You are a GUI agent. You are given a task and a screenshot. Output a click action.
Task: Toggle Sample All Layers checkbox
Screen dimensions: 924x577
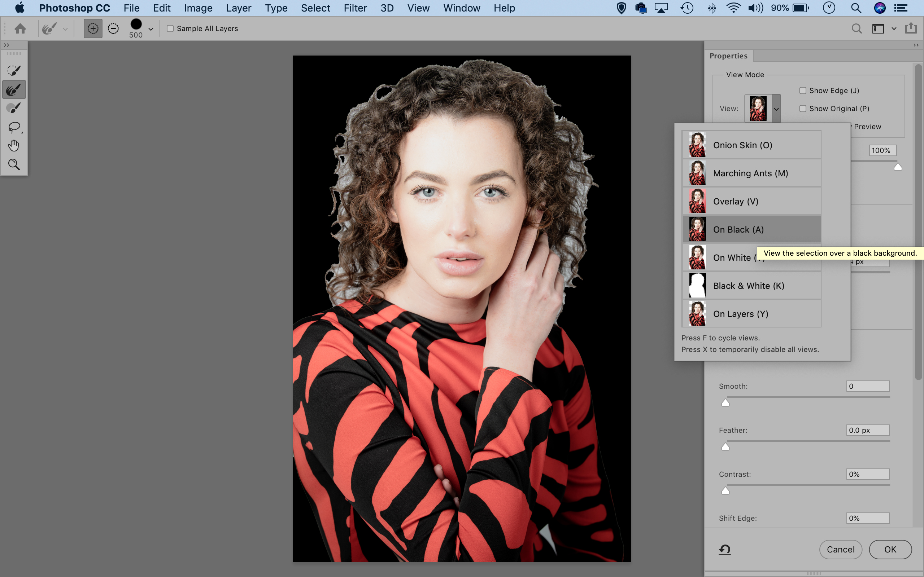[x=170, y=28]
